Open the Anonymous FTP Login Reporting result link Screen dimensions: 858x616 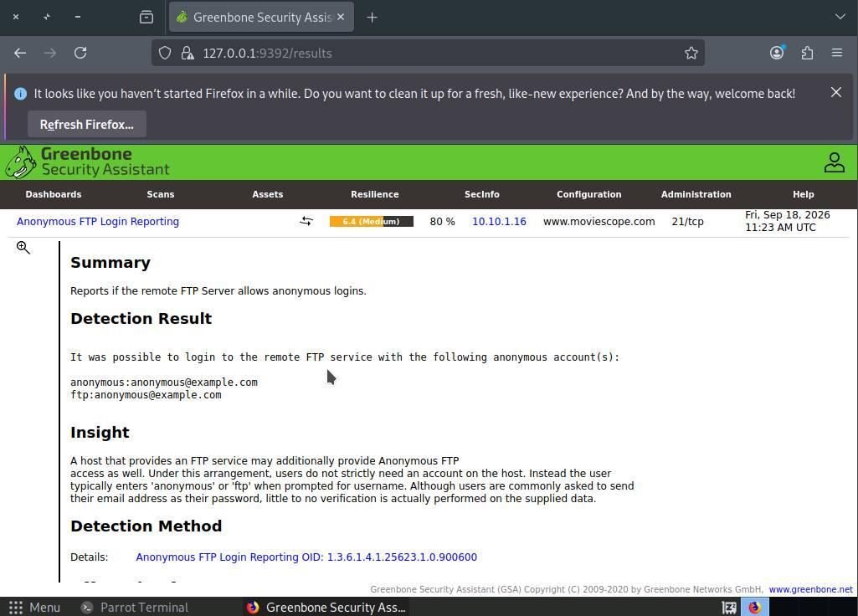(97, 221)
